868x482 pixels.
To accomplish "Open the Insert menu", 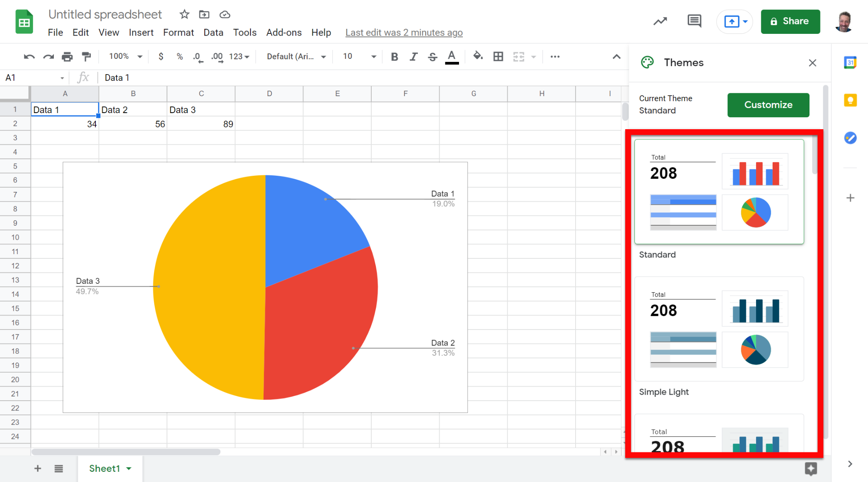I will pyautogui.click(x=141, y=33).
